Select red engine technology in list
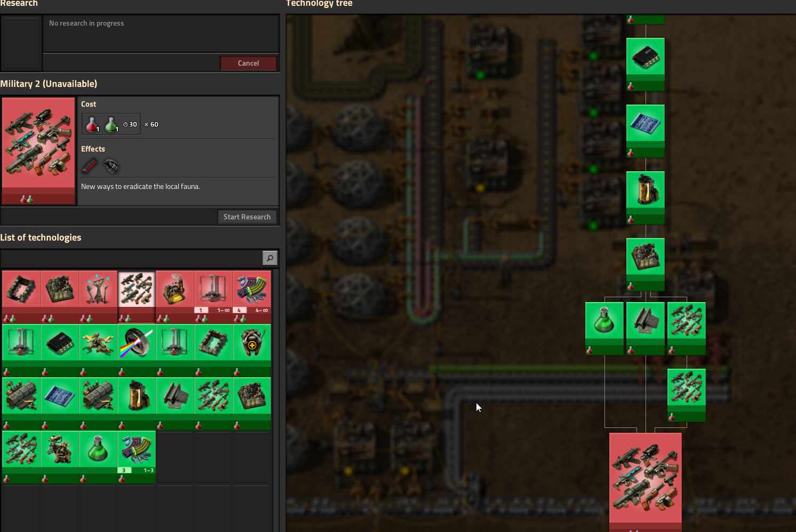Image resolution: width=796 pixels, height=532 pixels. (x=175, y=297)
